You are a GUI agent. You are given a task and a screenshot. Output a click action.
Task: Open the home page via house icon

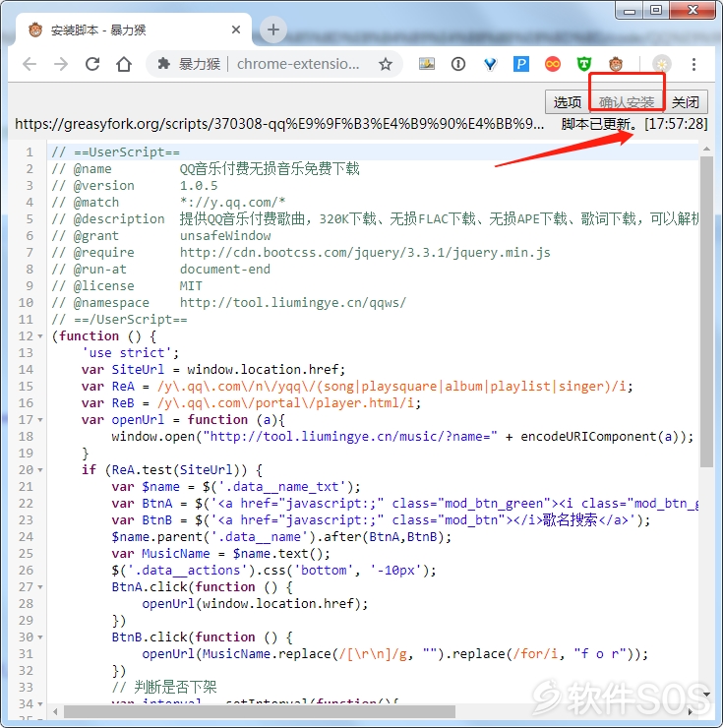tap(124, 64)
